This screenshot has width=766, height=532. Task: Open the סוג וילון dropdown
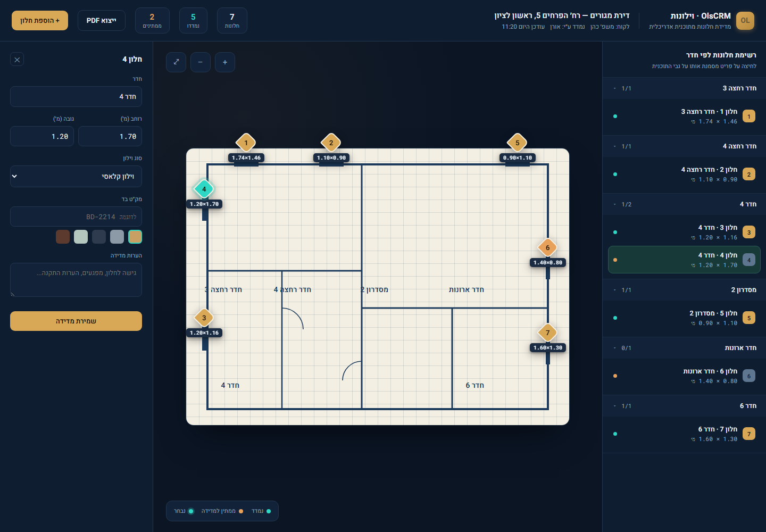tap(76, 176)
